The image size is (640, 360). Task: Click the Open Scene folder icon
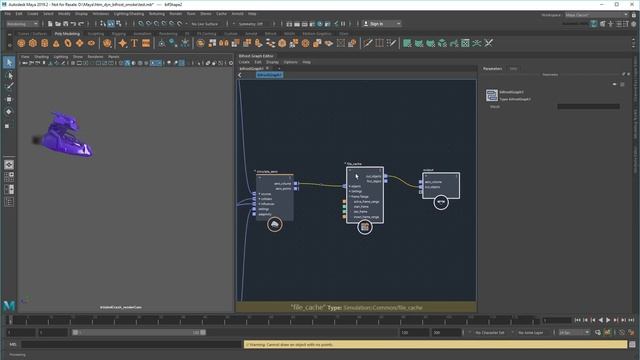[x=58, y=24]
